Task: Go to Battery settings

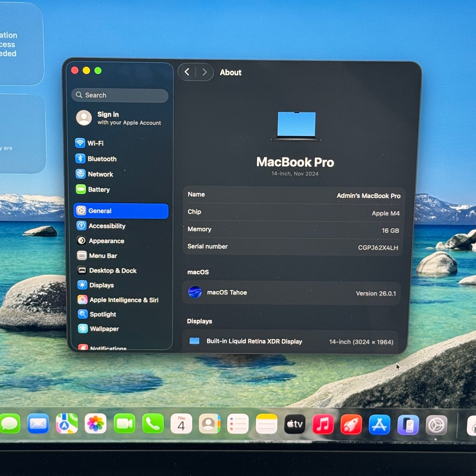Action: (x=98, y=189)
